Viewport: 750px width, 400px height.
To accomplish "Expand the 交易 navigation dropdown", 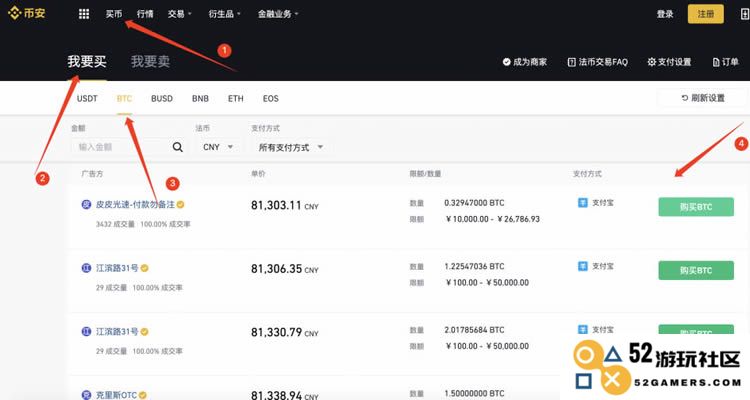I will 179,14.
